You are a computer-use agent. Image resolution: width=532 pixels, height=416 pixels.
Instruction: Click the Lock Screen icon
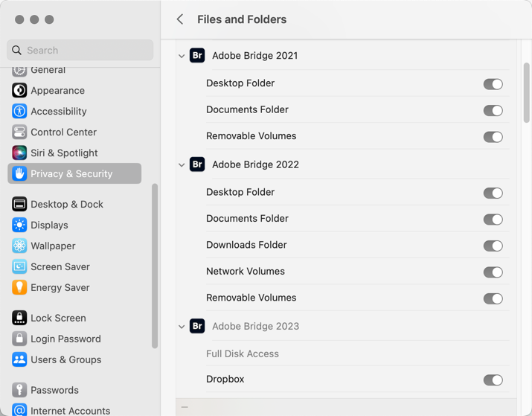point(19,318)
